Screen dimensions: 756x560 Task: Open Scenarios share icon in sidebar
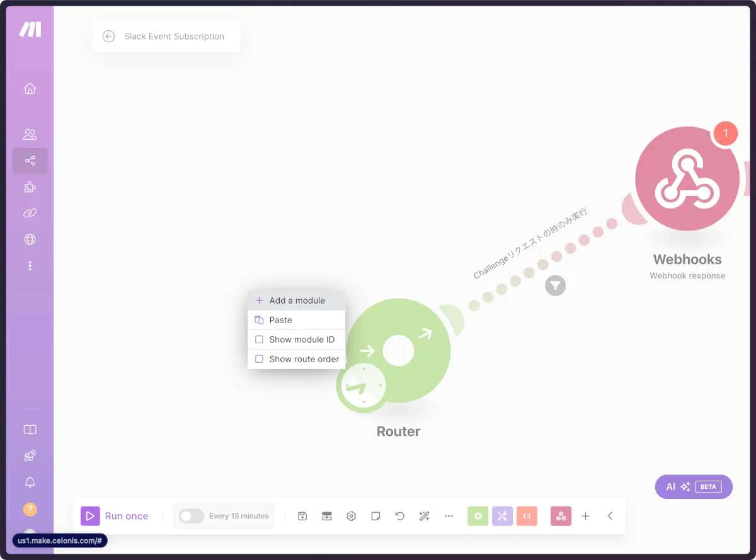[30, 161]
